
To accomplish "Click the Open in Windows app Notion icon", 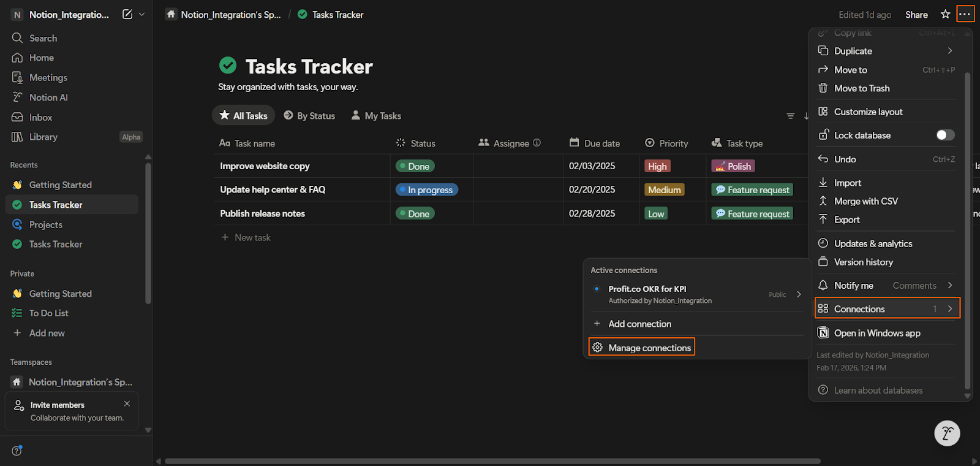I will pyautogui.click(x=824, y=333).
